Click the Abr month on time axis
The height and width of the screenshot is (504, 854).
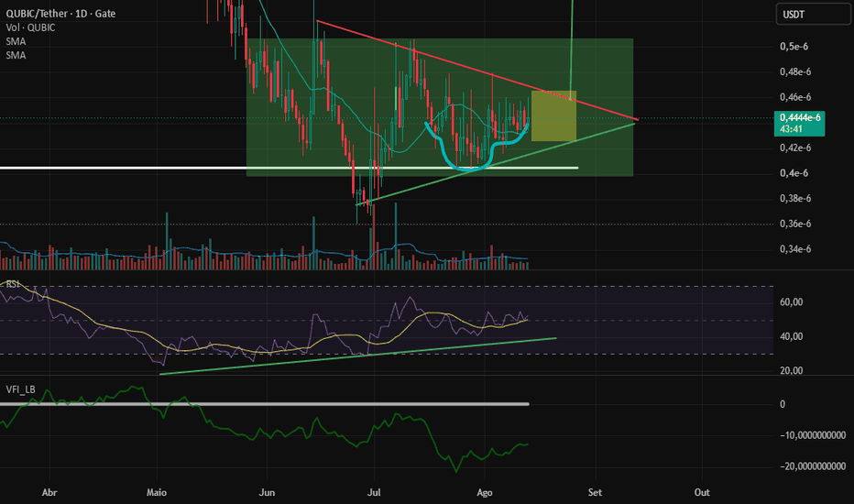point(49,493)
